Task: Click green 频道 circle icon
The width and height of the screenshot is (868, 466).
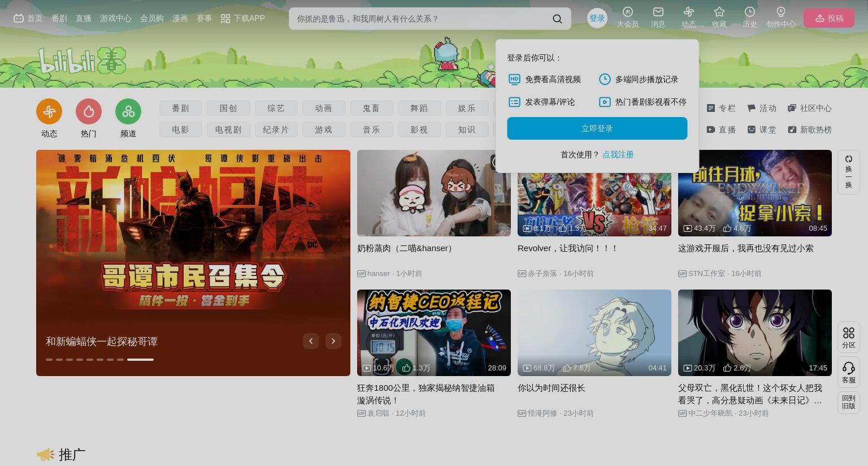Action: click(128, 111)
